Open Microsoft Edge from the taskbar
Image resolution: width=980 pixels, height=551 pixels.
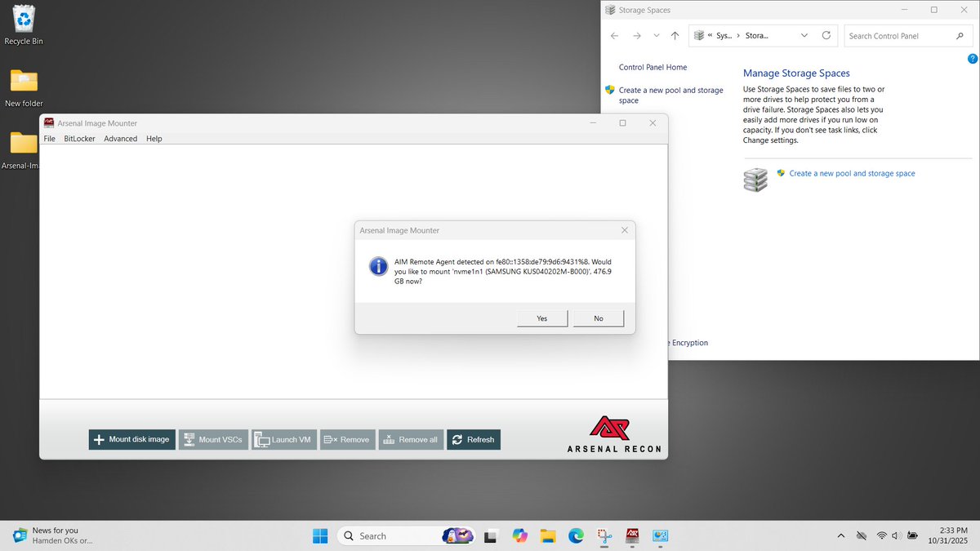[576, 535]
